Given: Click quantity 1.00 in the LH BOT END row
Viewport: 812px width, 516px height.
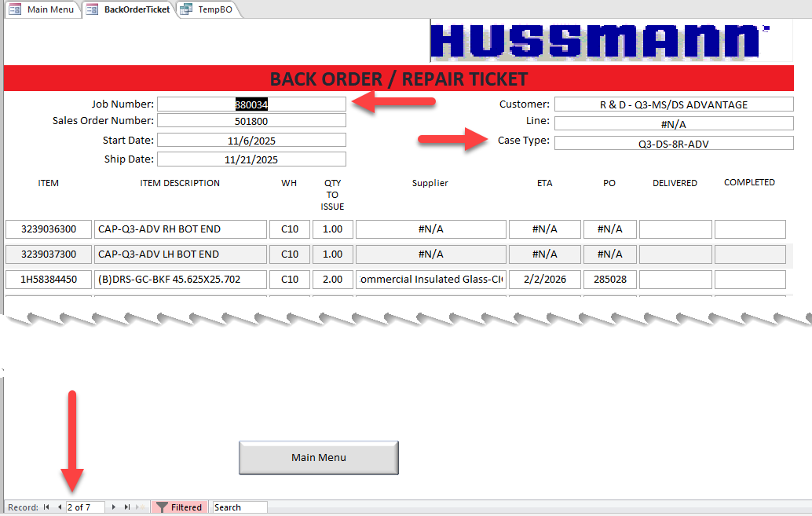Looking at the screenshot, I should 332,254.
